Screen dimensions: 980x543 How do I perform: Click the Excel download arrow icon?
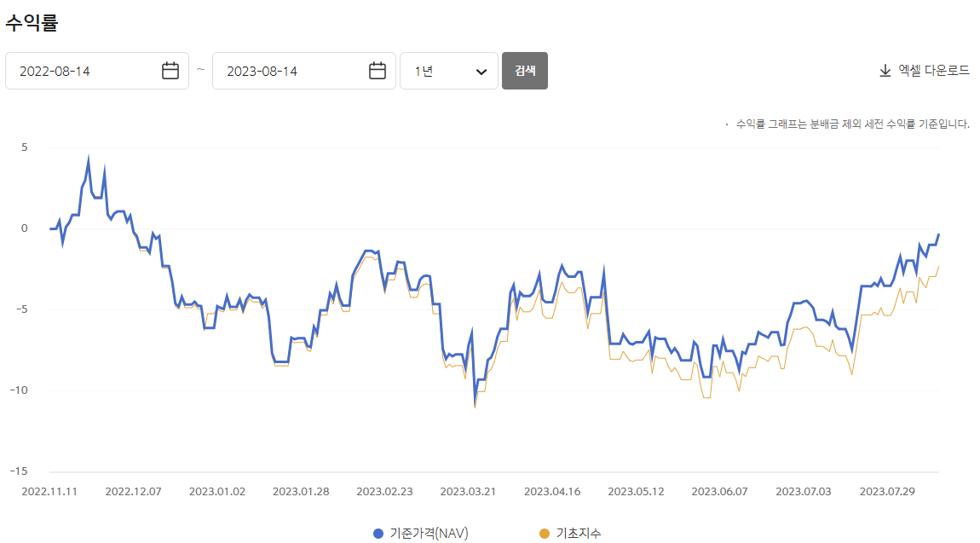click(x=885, y=71)
